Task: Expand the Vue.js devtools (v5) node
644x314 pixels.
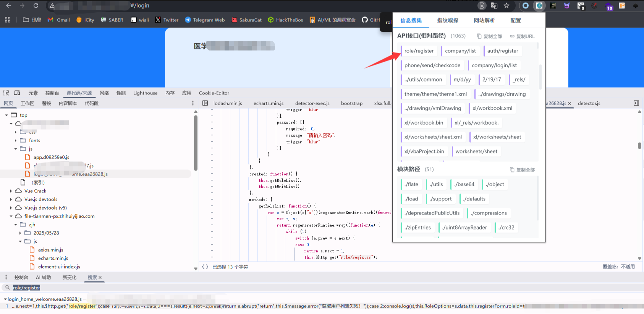Action: [11, 208]
